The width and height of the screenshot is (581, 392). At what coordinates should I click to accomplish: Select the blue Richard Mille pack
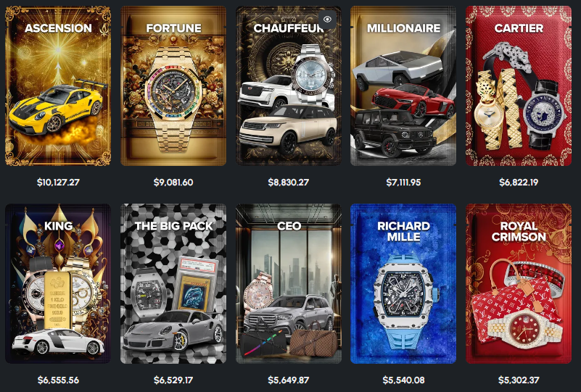[403, 283]
